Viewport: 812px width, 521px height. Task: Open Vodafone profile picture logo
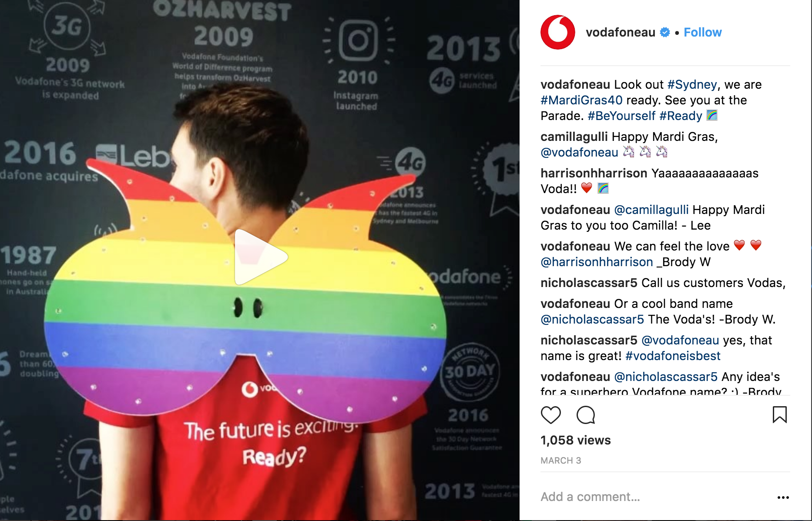tap(557, 32)
